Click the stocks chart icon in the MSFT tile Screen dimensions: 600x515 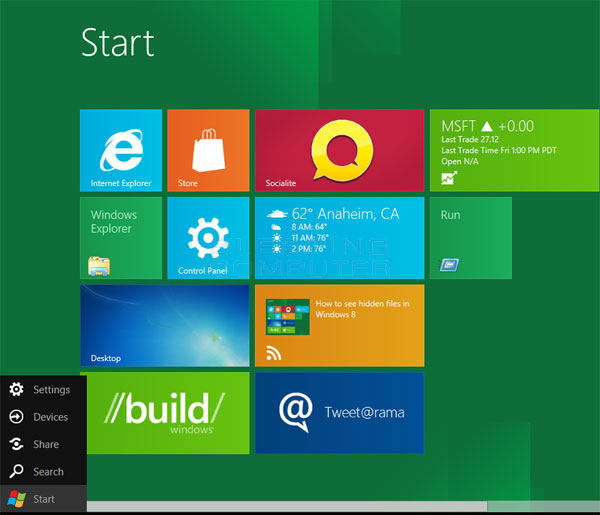[449, 178]
